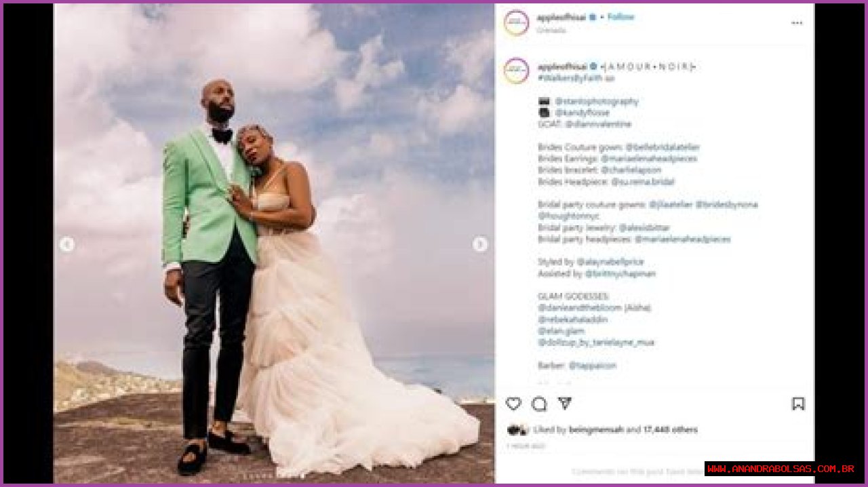Share the post with the paper plane icon
Screen dimensions: 868x487
click(x=564, y=404)
